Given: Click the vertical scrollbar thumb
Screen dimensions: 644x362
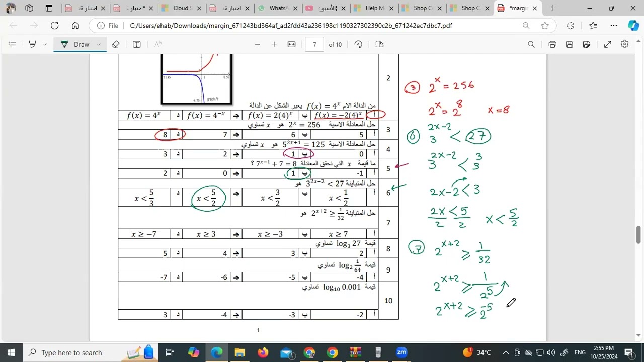Looking at the screenshot, I should pos(638,234).
